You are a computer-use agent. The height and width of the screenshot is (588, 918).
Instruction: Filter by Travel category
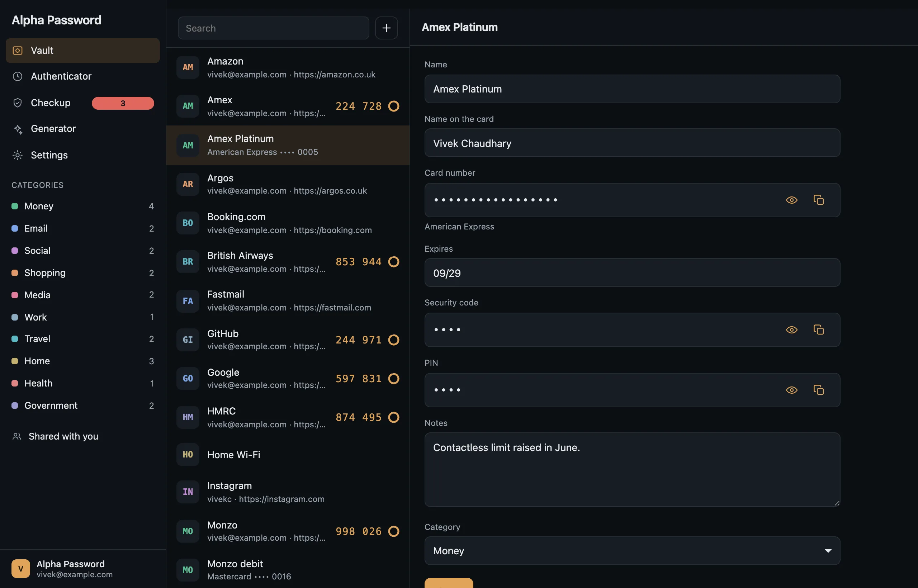tap(82, 339)
